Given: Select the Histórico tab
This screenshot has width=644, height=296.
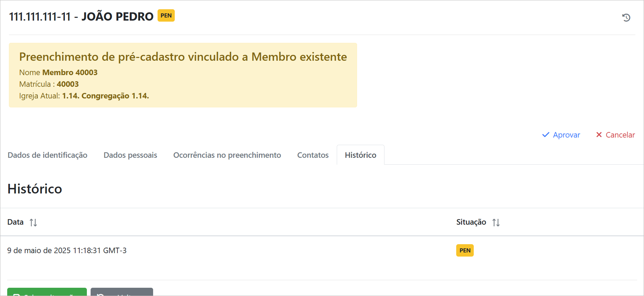Looking at the screenshot, I should point(360,155).
